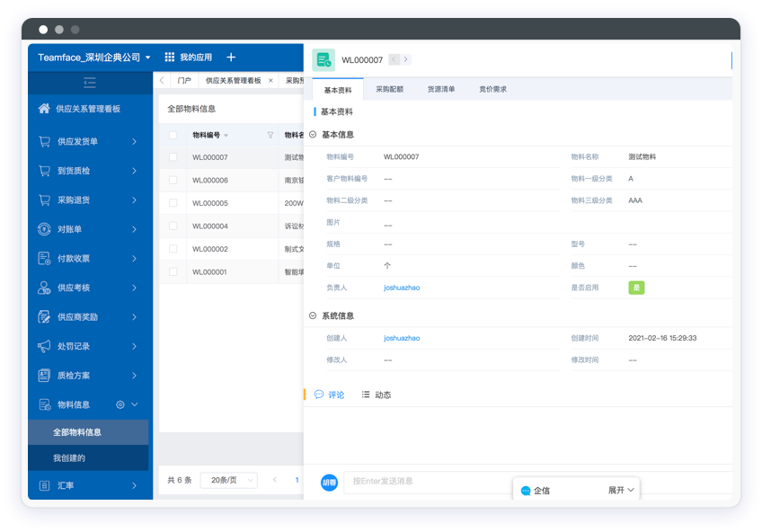Click the edit-document icon beside 供应商奖励
This screenshot has height=532, width=762.
(x=44, y=316)
